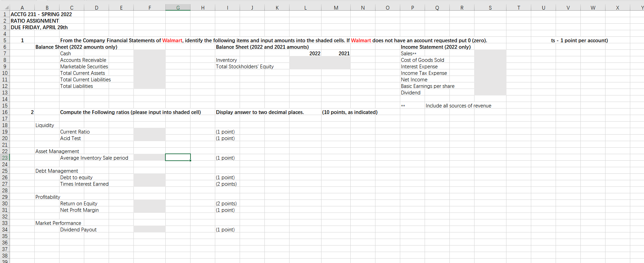Click 'Profitability' section label
Image resolution: width=644 pixels, height=263 pixels.
coord(48,197)
